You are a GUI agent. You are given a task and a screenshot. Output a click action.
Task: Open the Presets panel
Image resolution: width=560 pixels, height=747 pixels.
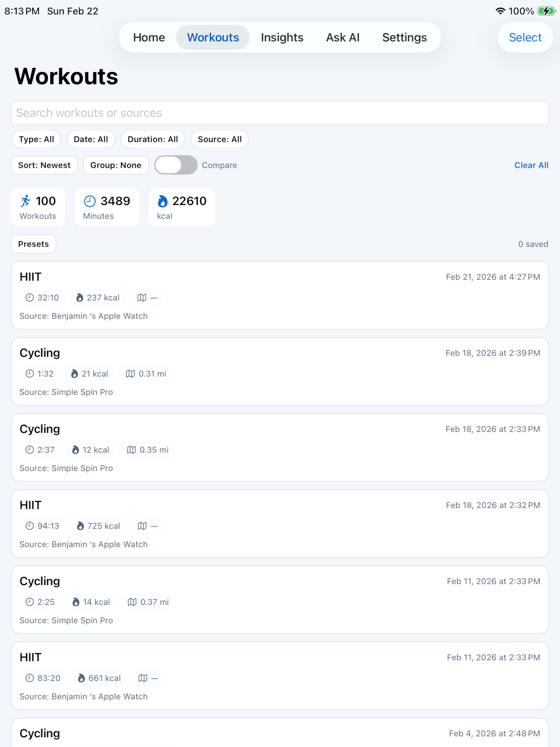point(33,244)
